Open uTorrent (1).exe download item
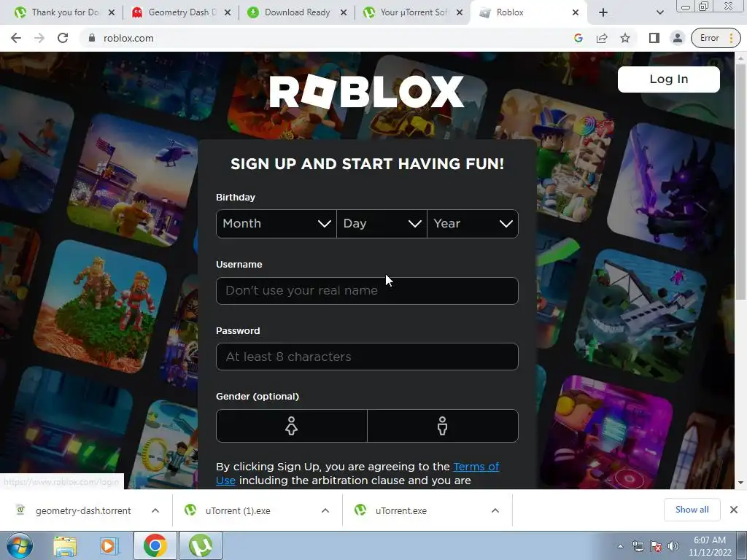747x560 pixels. tap(239, 510)
